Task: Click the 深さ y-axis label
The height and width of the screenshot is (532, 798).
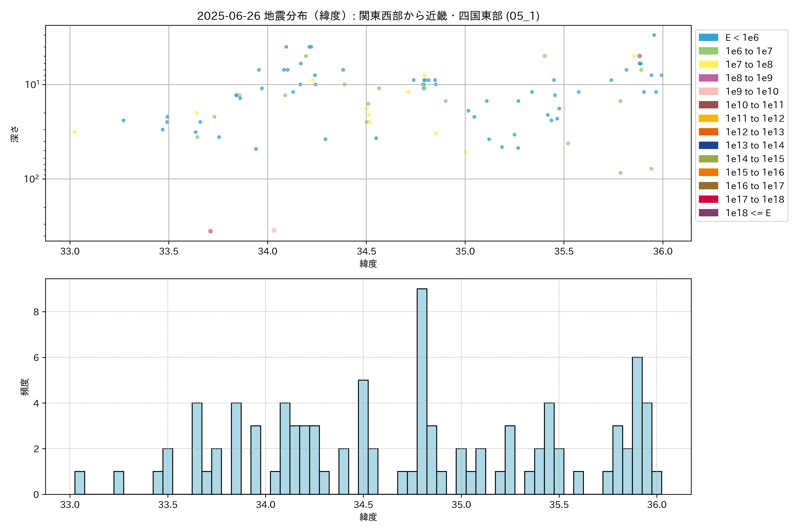Action: 15,134
